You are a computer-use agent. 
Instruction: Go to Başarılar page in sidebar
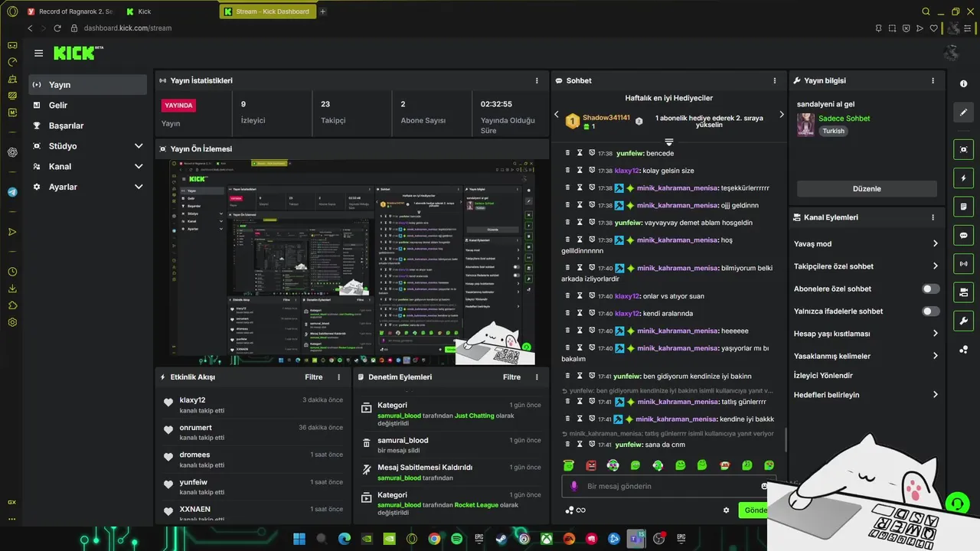[88, 126]
